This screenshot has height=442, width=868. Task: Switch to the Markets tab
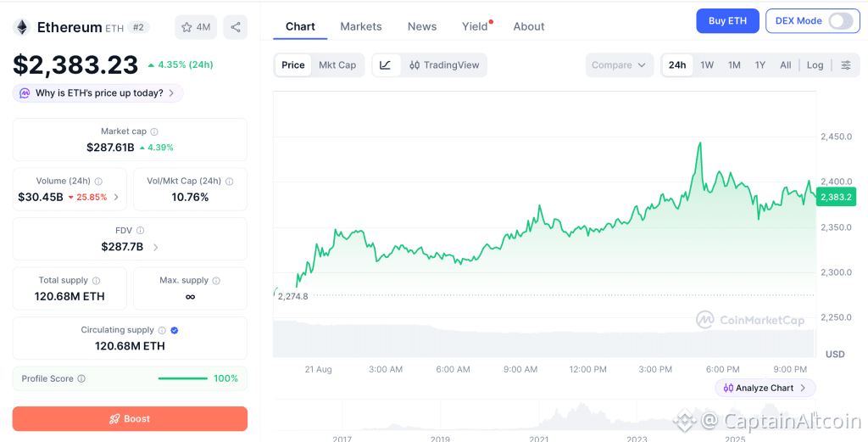[361, 26]
